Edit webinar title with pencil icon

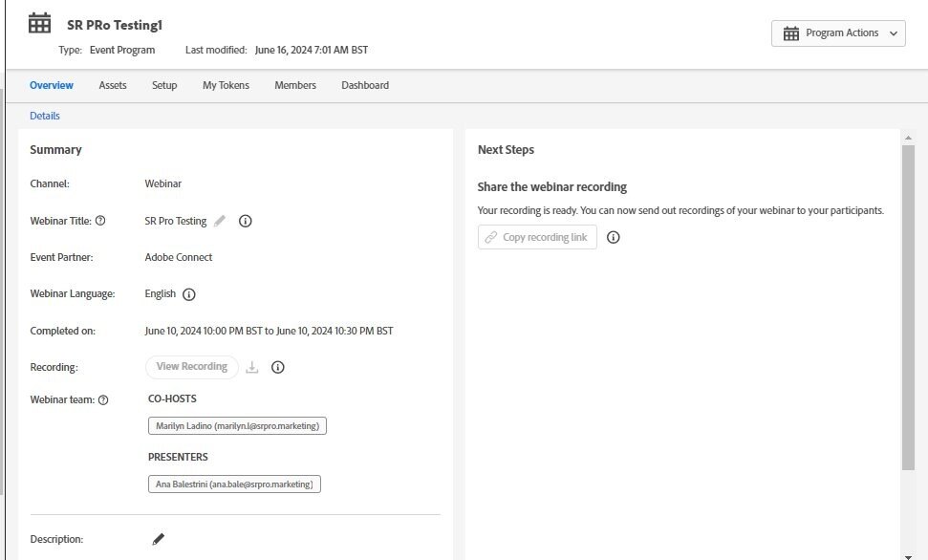(220, 221)
